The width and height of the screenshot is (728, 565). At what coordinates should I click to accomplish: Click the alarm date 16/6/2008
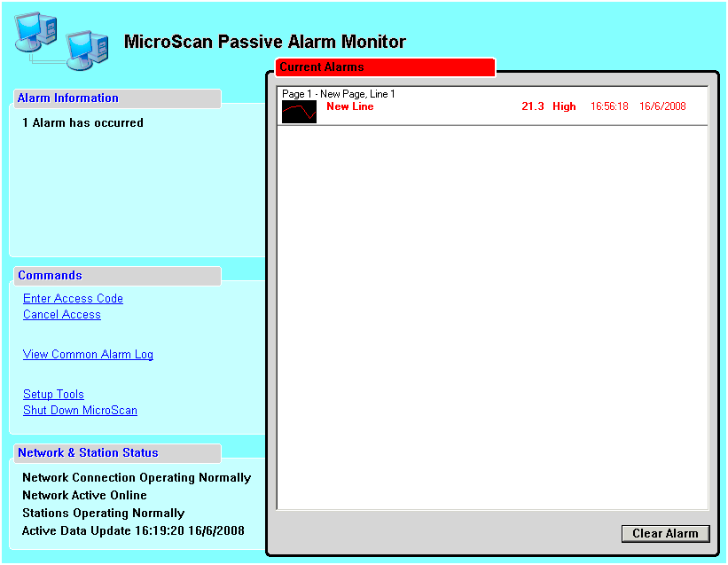coord(662,106)
